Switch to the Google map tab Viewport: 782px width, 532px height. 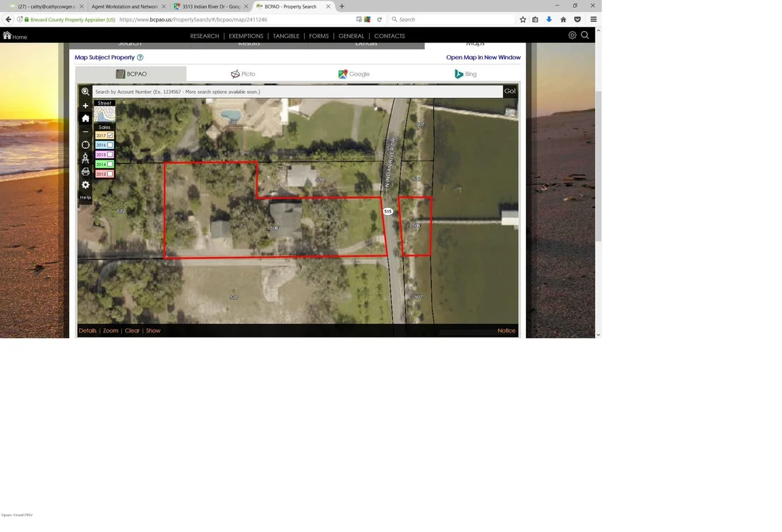click(354, 74)
